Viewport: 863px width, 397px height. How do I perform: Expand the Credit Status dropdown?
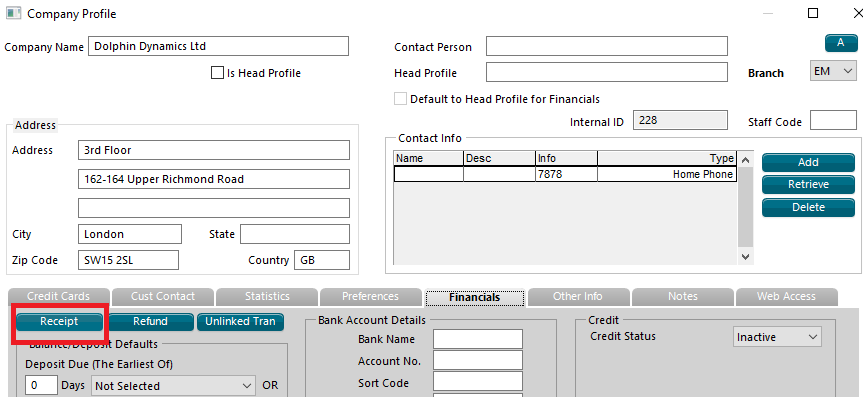coord(777,337)
